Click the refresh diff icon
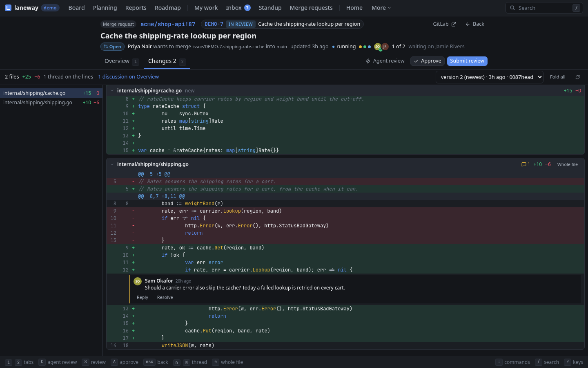 tap(578, 77)
